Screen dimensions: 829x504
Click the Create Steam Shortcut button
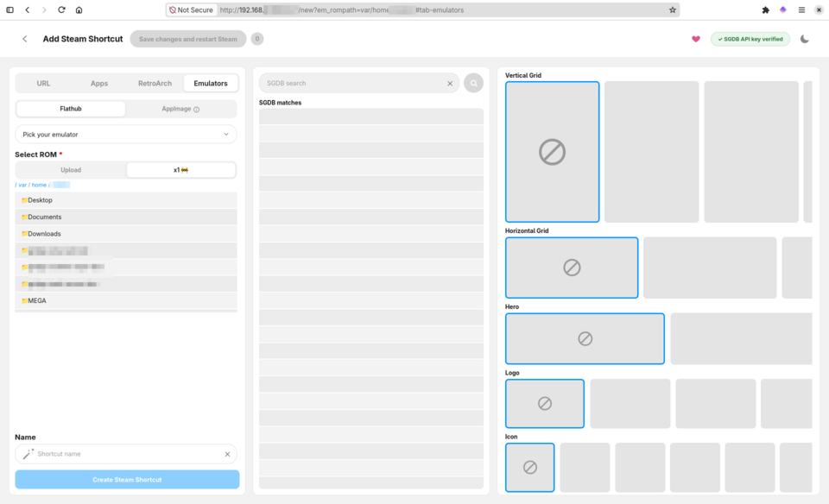click(x=127, y=480)
